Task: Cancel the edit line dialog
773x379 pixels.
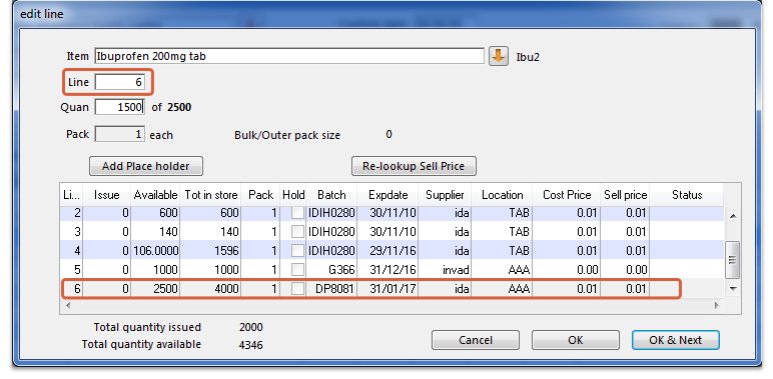Action: (475, 340)
